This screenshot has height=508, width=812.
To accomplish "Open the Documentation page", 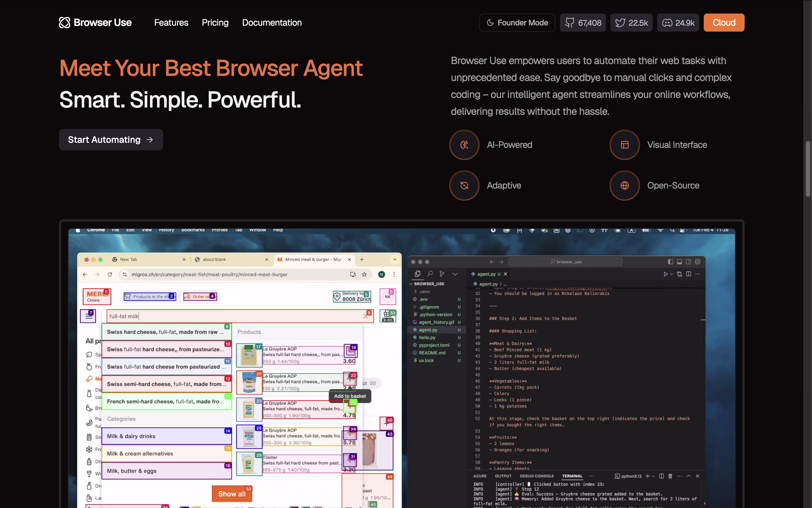I will tap(272, 23).
